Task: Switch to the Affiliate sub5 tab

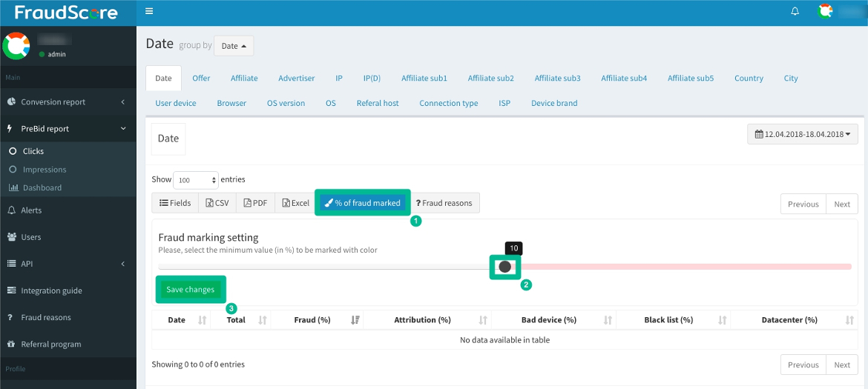Action: (x=690, y=79)
